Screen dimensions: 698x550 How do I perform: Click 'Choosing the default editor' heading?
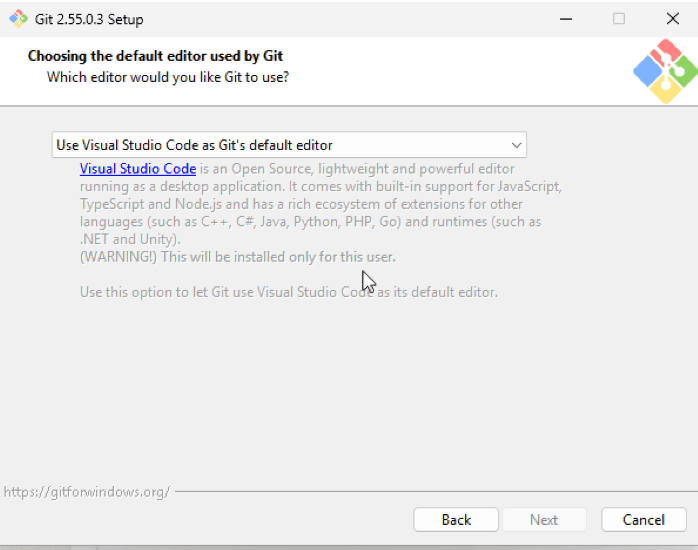click(155, 56)
